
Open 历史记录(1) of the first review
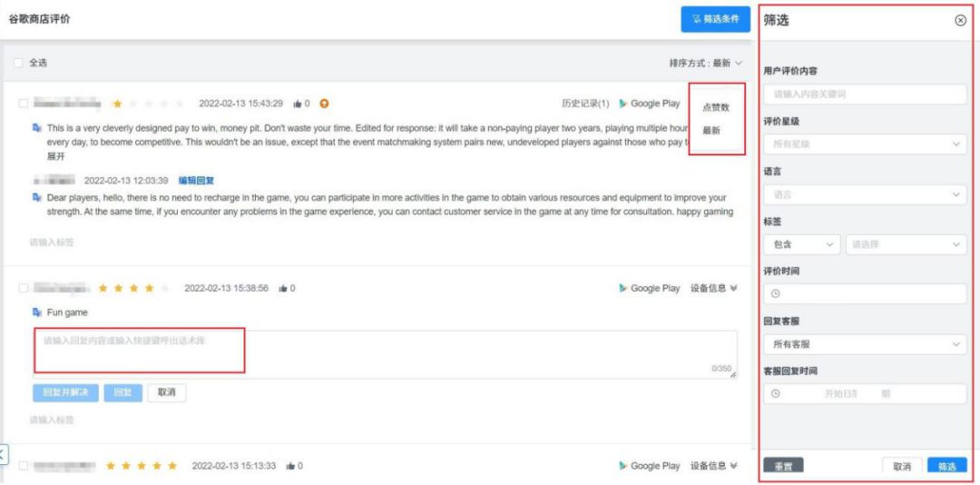pos(585,104)
